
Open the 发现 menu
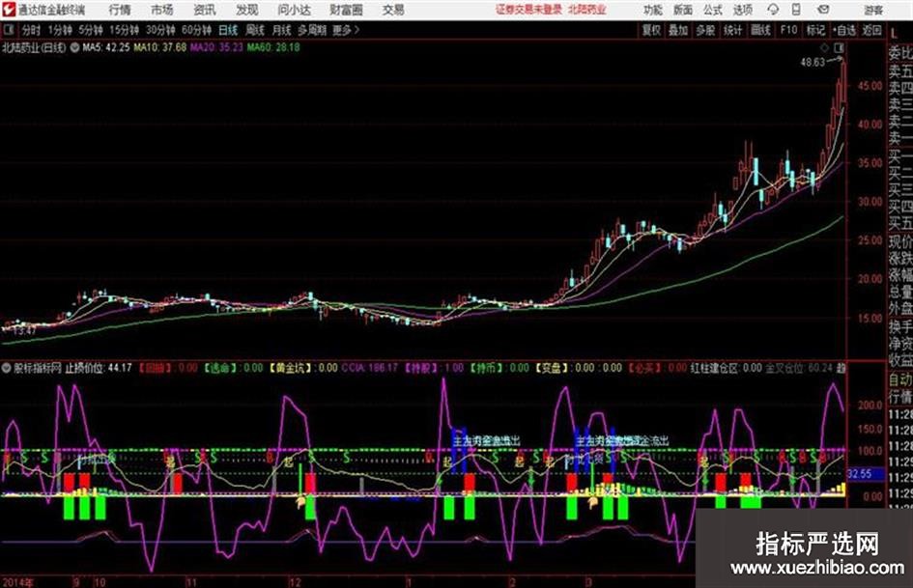tap(247, 10)
